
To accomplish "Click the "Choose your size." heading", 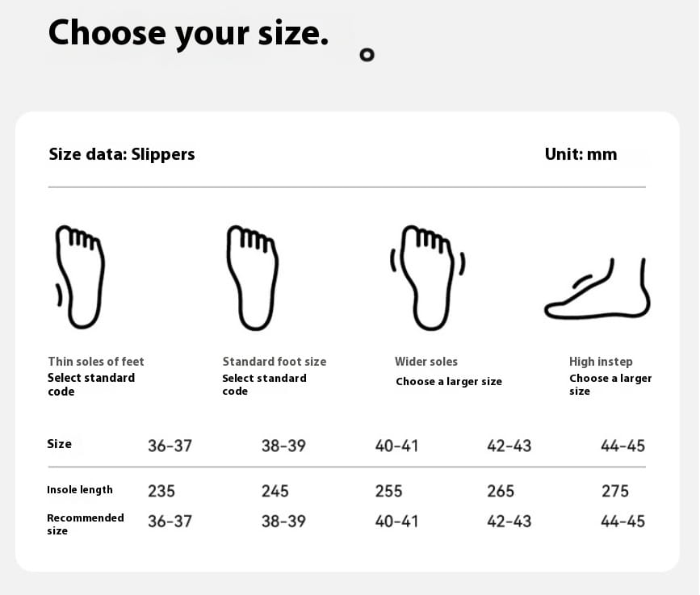I will click(188, 34).
